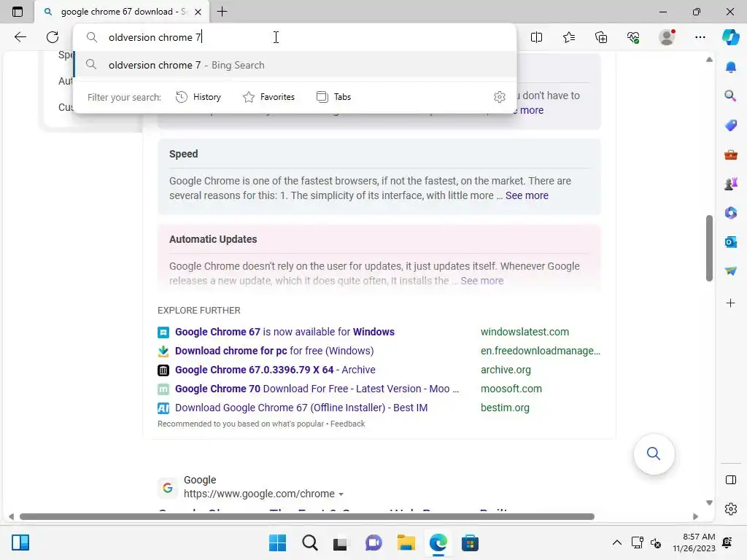The height and width of the screenshot is (560, 747).
Task: Open a new tab with plus button
Action: coord(222,12)
